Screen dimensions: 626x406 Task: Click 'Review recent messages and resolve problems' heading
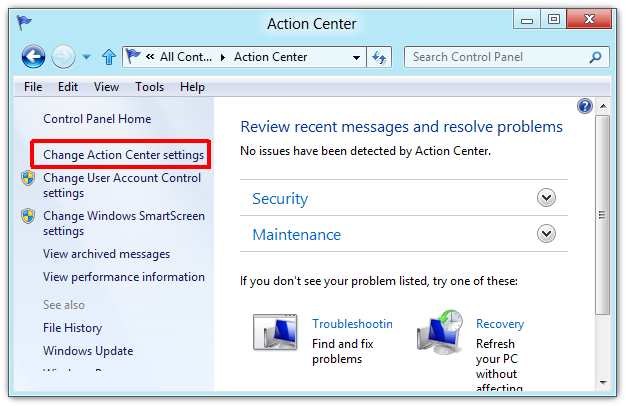click(401, 127)
